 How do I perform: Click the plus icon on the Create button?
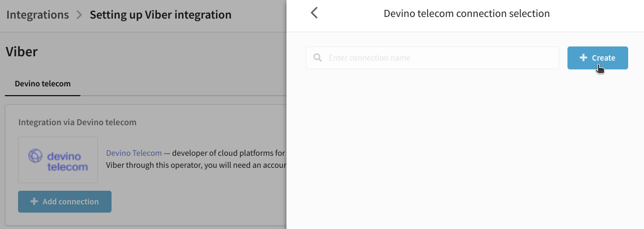(583, 58)
